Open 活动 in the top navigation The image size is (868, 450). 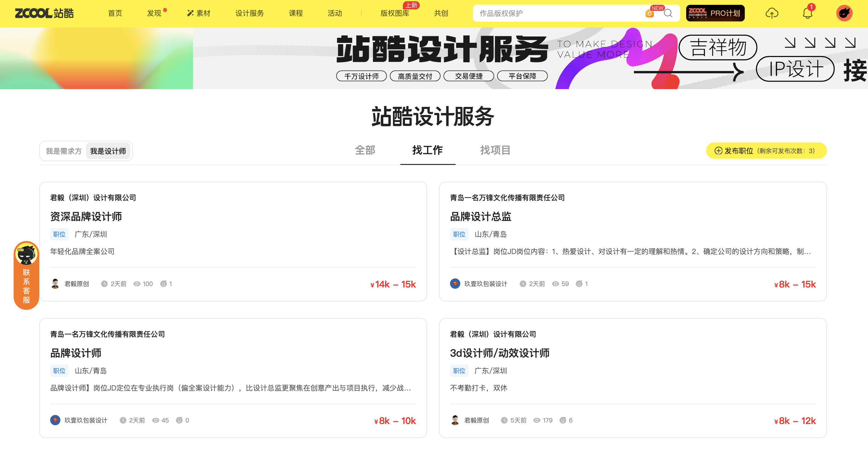pos(335,13)
